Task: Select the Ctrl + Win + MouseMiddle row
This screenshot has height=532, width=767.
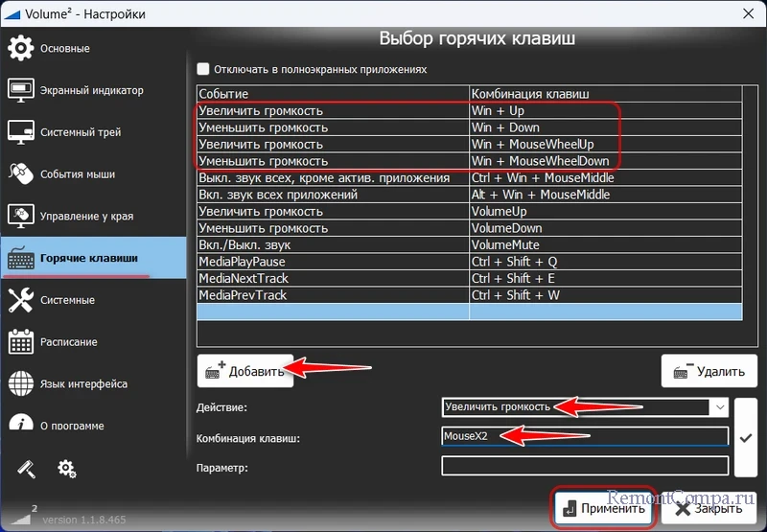Action: [x=470, y=177]
